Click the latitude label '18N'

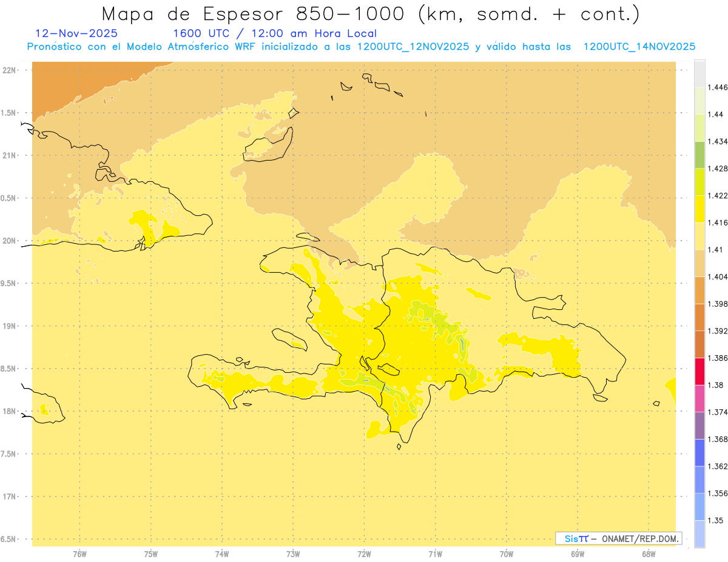click(x=10, y=412)
